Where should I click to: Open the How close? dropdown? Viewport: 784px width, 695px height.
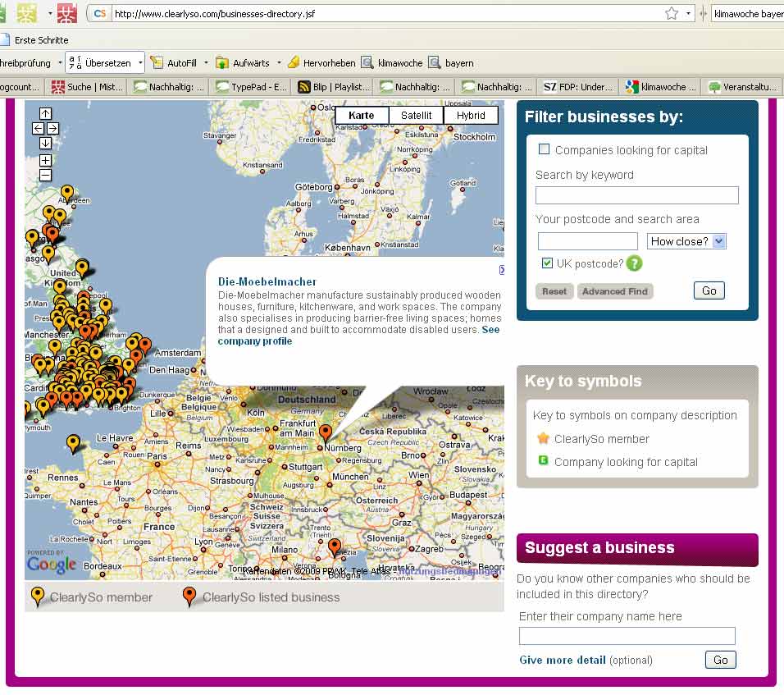tap(686, 241)
